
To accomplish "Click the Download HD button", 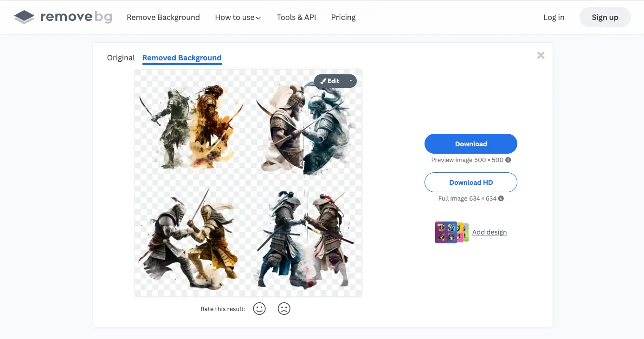I will (471, 183).
